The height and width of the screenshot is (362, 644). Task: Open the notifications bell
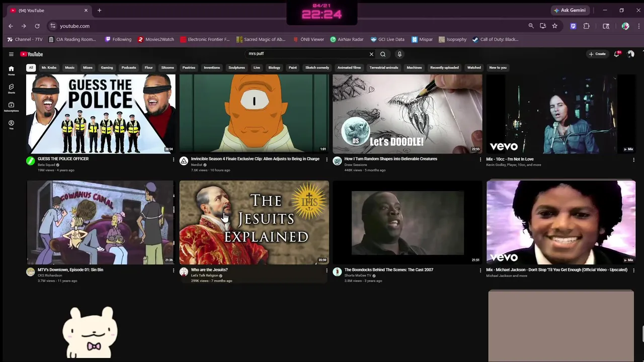pos(616,54)
